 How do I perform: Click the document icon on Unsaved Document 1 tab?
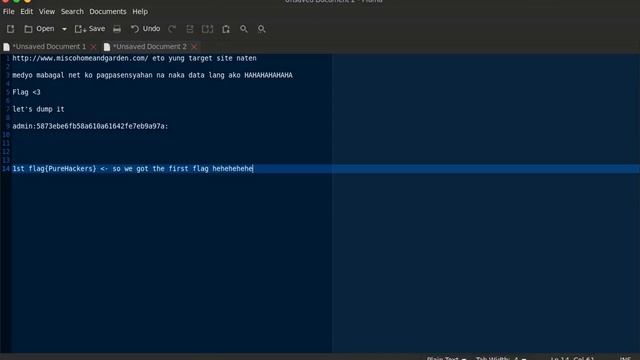click(7, 47)
